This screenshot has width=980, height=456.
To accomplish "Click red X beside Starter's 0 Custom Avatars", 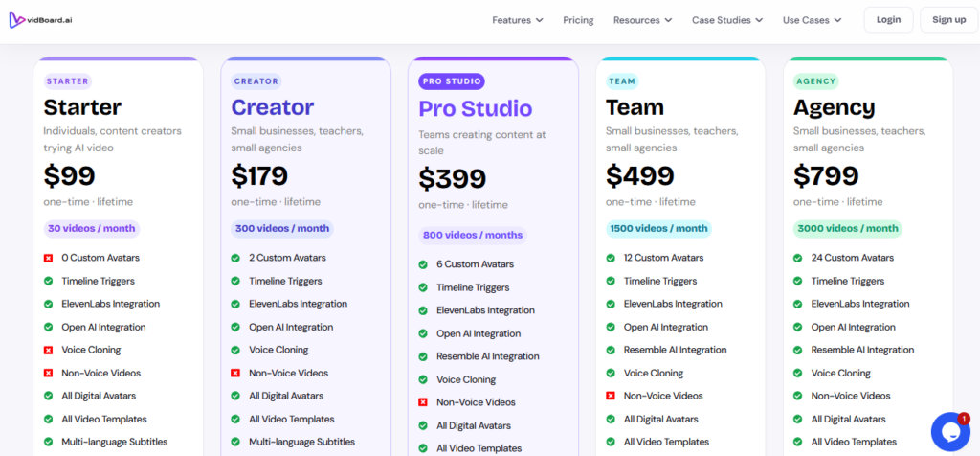I will [x=48, y=258].
